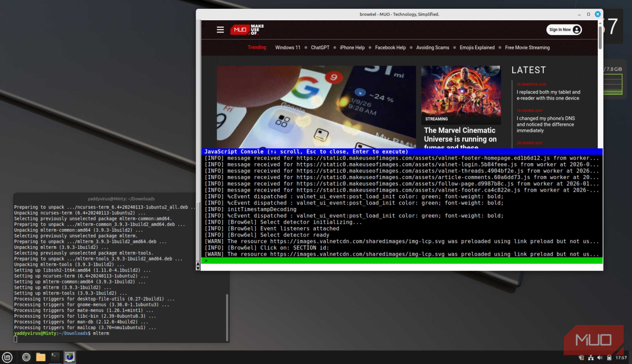Open the Facebook Help trending link
632x364 pixels.
point(390,47)
